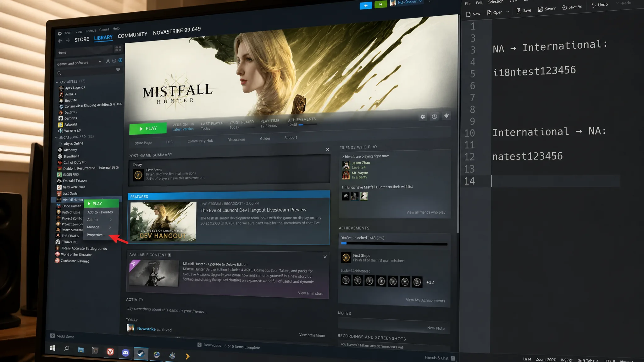The height and width of the screenshot is (362, 644).
Task: Open the dropdown arrow next to Open
Action: [508, 12]
